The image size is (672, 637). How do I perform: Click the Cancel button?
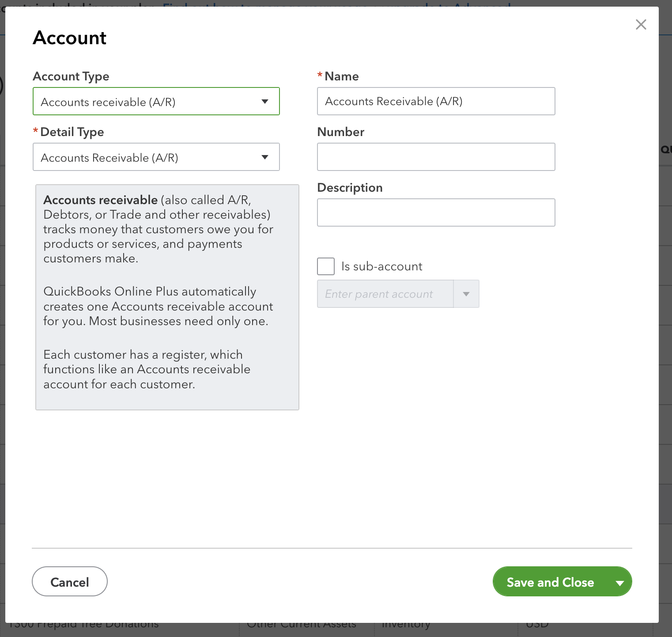pyautogui.click(x=69, y=581)
